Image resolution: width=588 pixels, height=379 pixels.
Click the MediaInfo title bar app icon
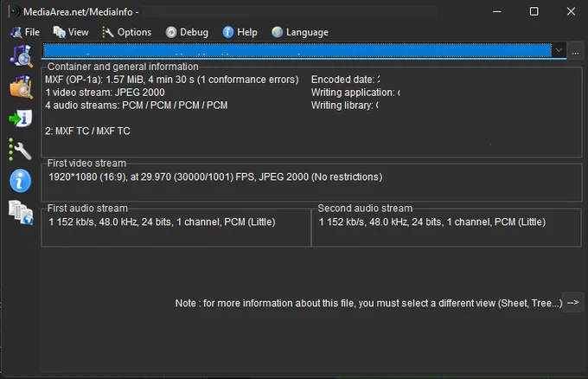click(14, 11)
